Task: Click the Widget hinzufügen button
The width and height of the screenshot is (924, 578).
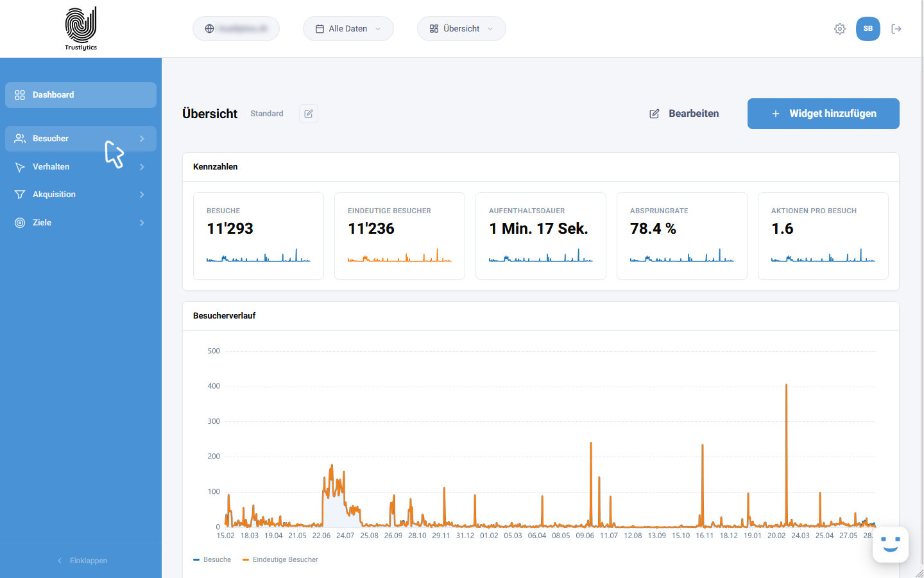Action: [x=823, y=114]
